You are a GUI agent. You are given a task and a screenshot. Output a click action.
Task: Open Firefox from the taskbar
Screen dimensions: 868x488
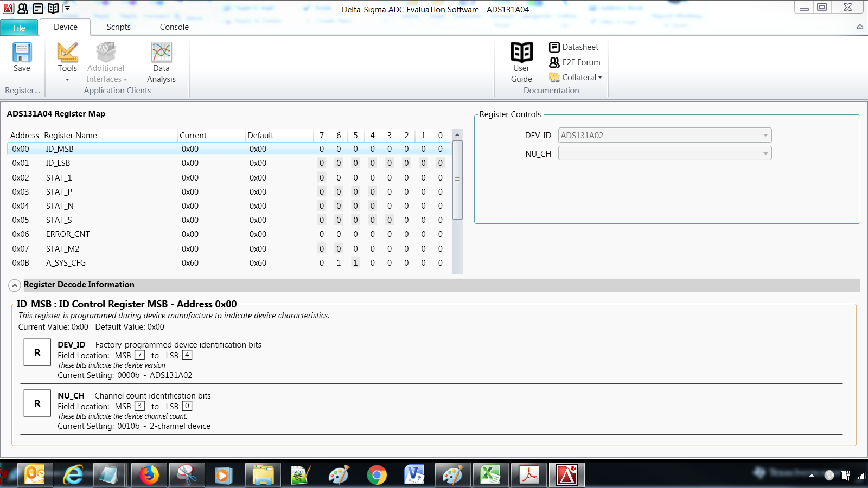click(x=149, y=475)
